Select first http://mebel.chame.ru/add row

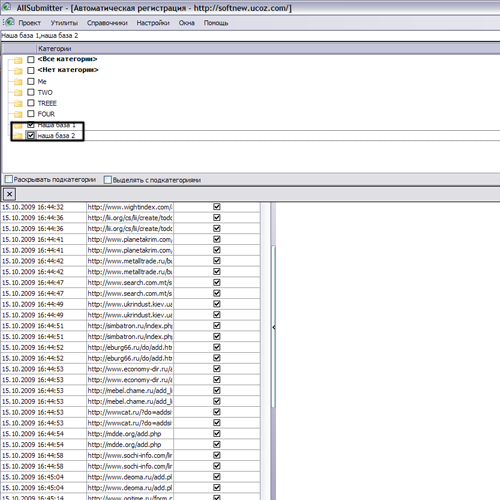130,391
